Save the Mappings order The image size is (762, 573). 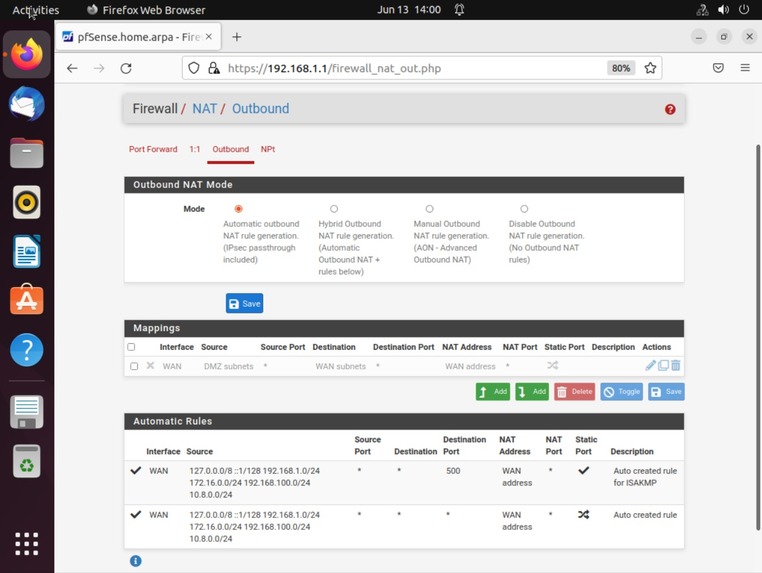(666, 392)
